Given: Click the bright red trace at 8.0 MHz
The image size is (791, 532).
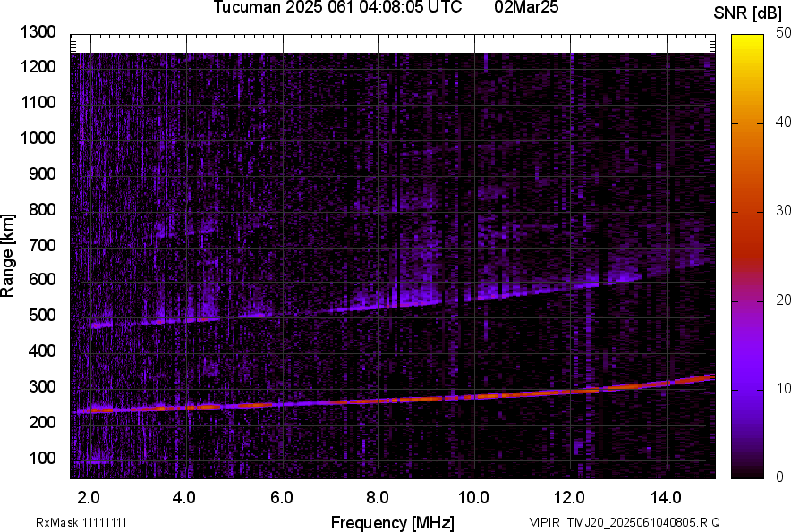Looking at the screenshot, I should coord(379,400).
